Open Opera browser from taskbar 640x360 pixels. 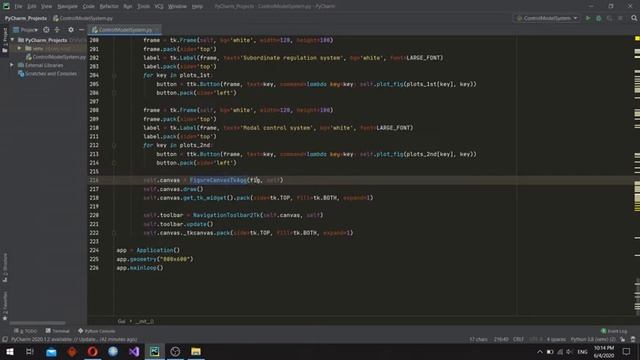(92, 351)
